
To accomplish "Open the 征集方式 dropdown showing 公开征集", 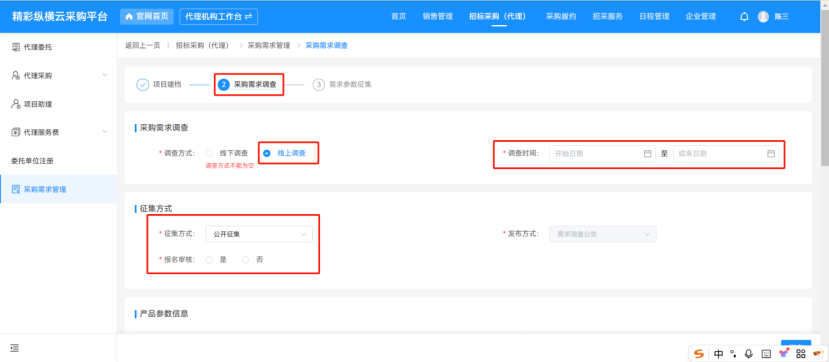I will coord(259,234).
